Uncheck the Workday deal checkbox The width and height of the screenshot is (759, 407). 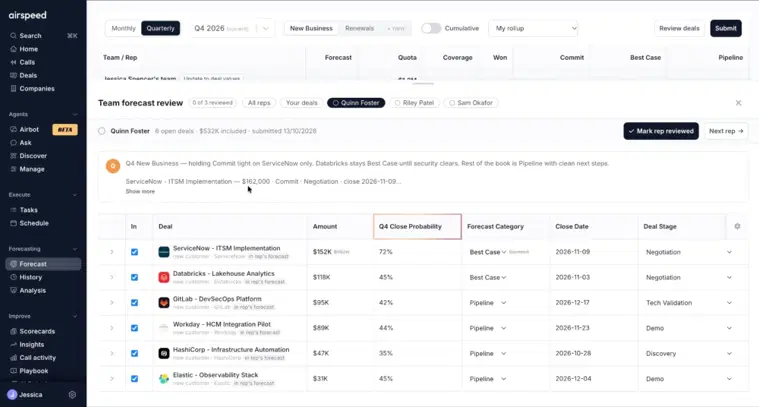(x=134, y=328)
